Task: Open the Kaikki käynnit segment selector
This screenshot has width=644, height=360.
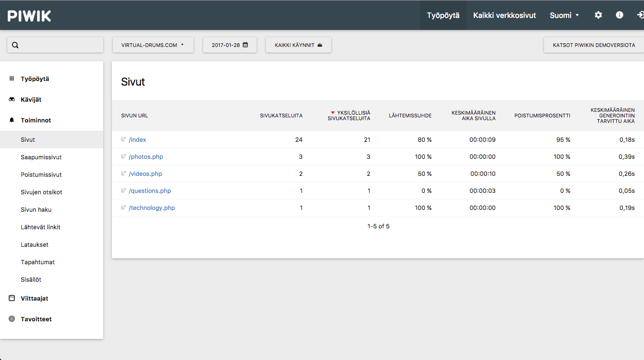Action: (299, 45)
